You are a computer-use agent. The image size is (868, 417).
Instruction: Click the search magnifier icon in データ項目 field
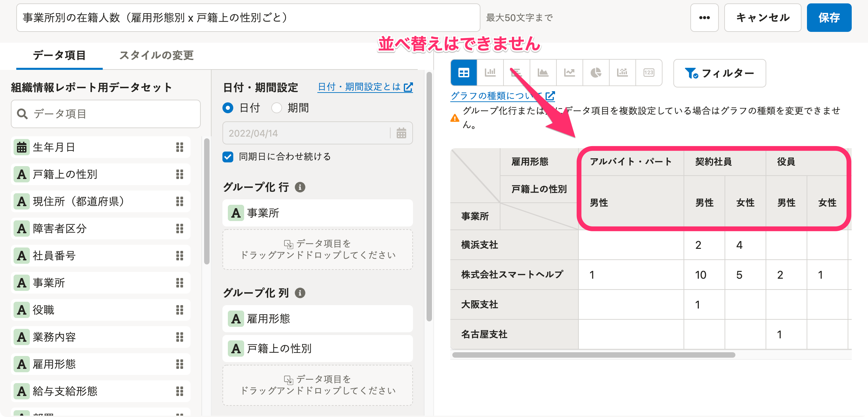point(22,114)
